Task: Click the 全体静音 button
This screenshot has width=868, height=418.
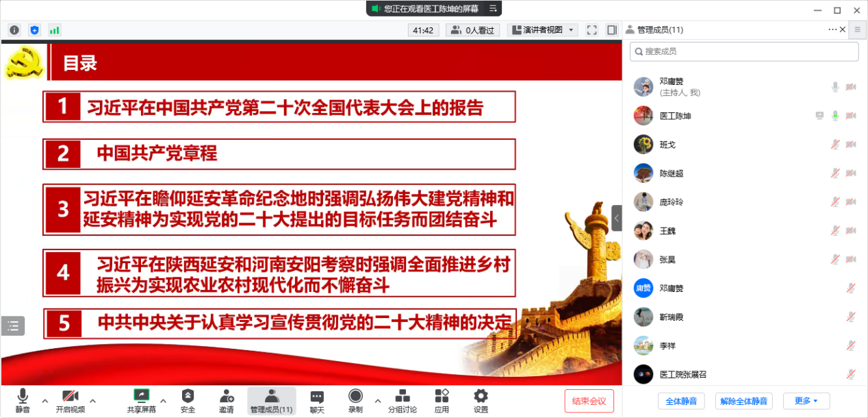Action: pyautogui.click(x=681, y=401)
